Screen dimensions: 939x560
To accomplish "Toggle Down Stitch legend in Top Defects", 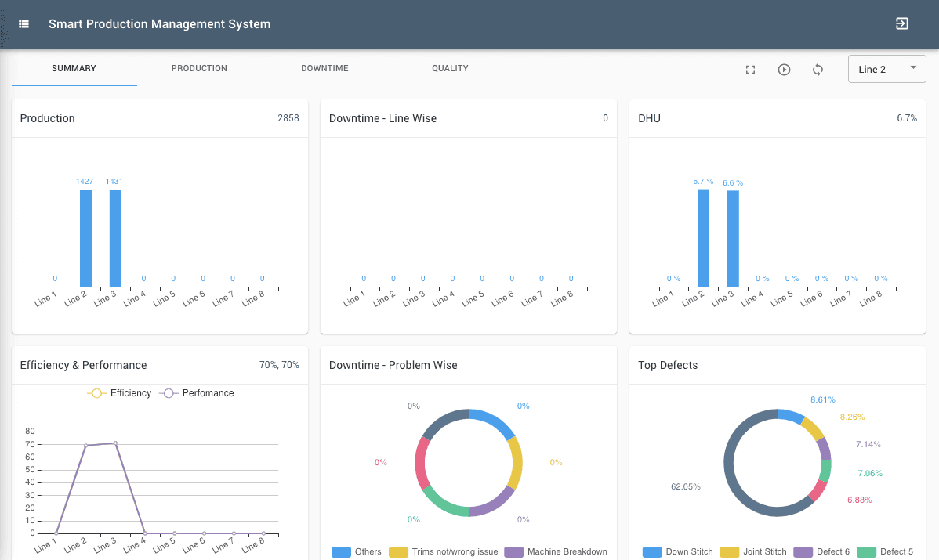I will pyautogui.click(x=678, y=551).
